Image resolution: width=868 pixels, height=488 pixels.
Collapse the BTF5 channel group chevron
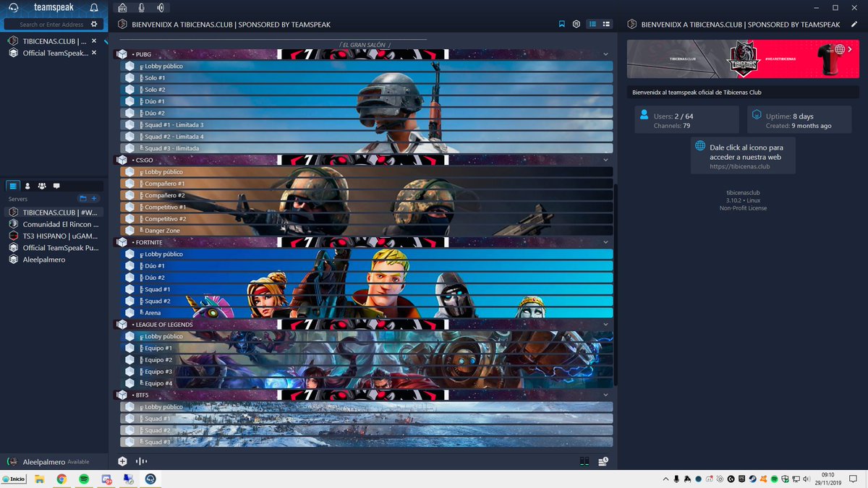[606, 395]
